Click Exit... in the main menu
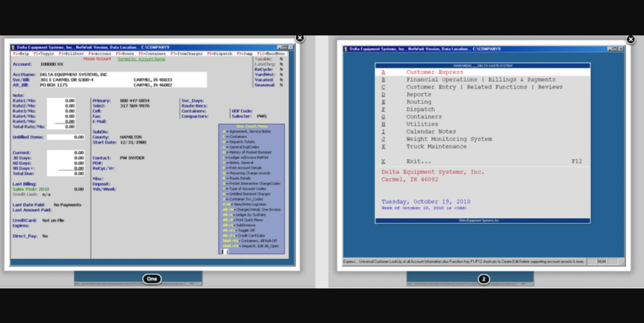Image resolution: width=644 pixels, height=323 pixels. tap(418, 161)
